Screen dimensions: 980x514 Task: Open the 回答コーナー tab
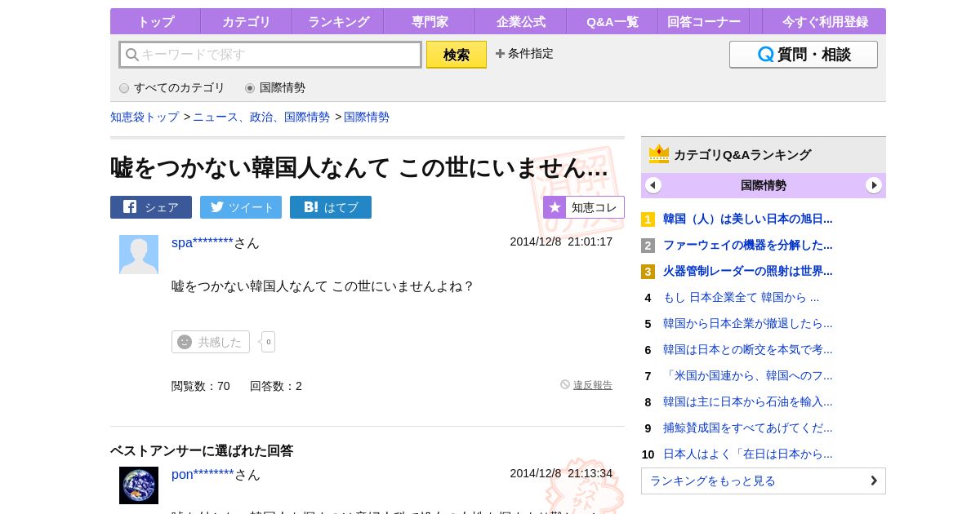click(703, 21)
